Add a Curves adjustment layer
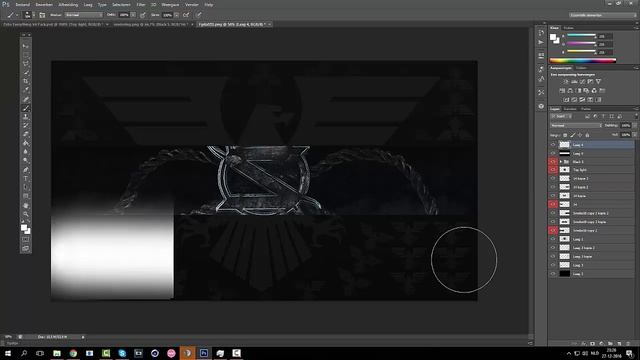This screenshot has width=640, height=360. [582, 82]
